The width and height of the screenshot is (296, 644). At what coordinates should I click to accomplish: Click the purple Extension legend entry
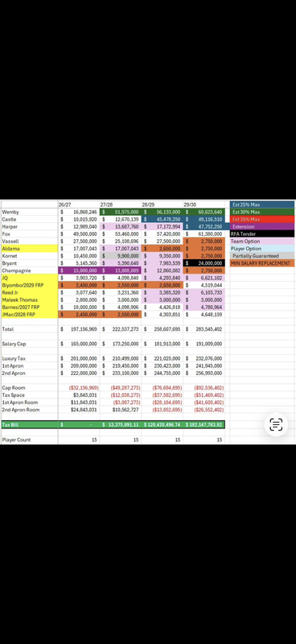(262, 227)
